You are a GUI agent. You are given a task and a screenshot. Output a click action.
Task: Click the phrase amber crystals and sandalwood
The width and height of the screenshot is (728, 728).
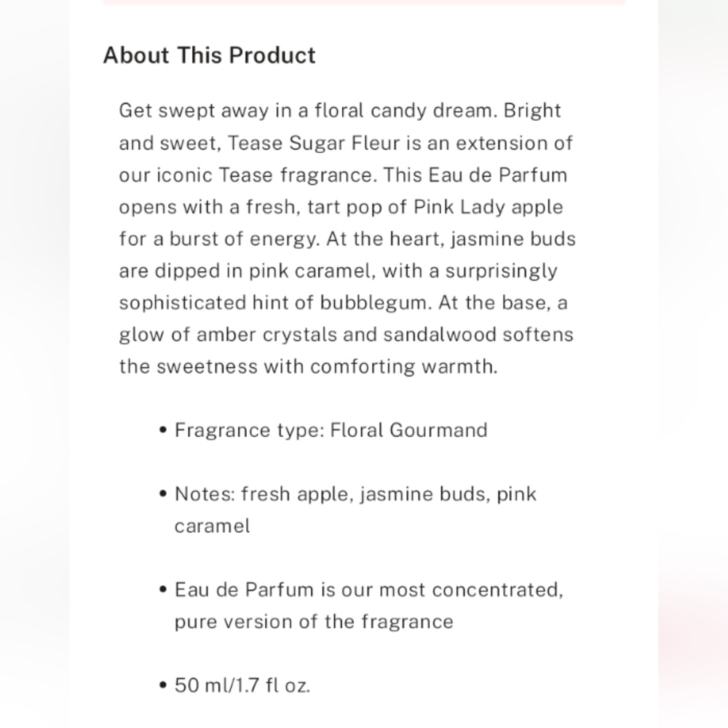(x=347, y=335)
